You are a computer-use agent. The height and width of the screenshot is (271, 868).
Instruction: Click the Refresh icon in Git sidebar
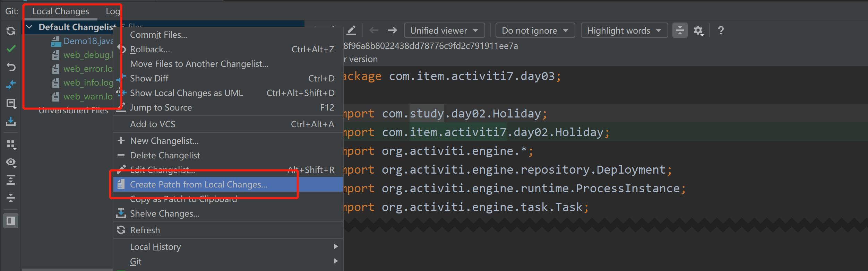[x=11, y=31]
